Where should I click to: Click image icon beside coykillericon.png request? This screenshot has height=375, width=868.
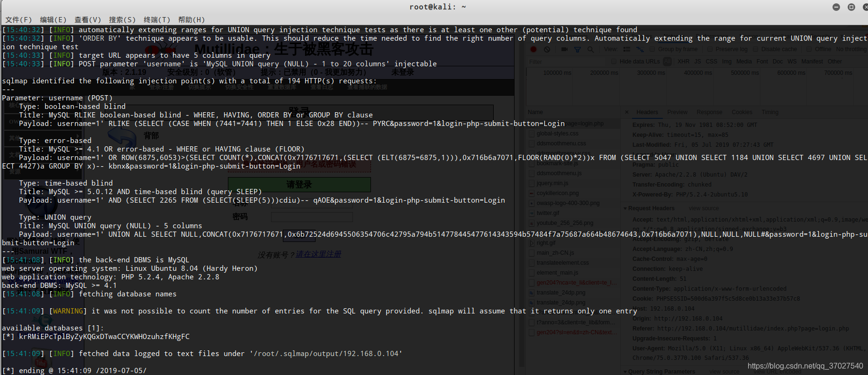coord(532,193)
